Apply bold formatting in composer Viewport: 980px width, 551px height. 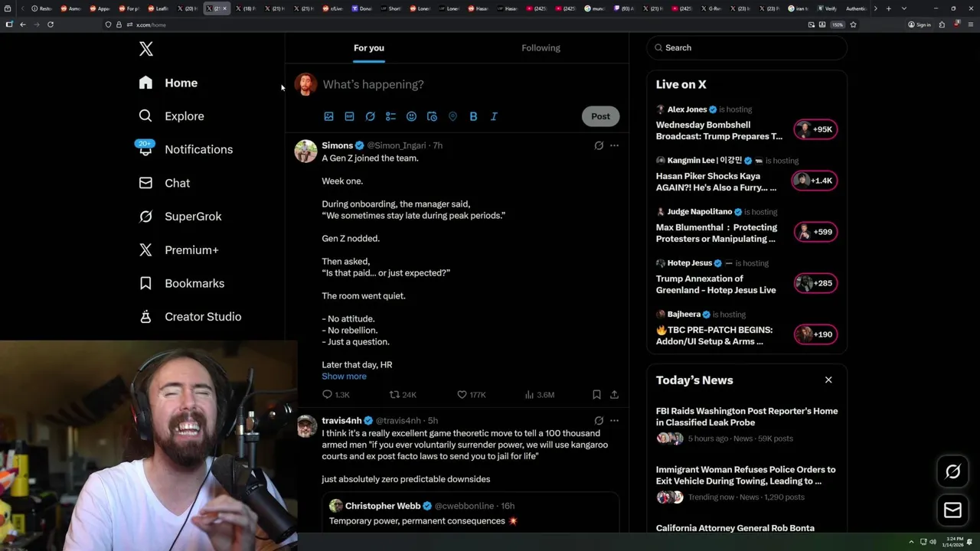[473, 116]
